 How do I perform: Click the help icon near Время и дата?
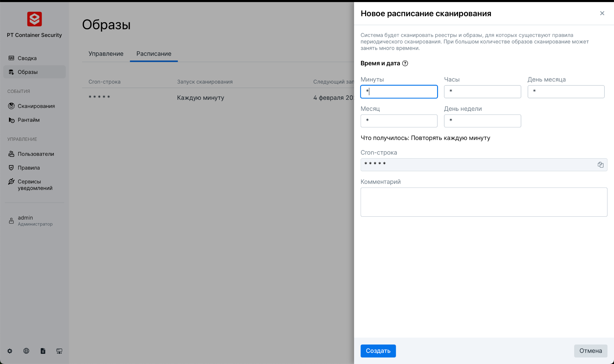point(405,63)
